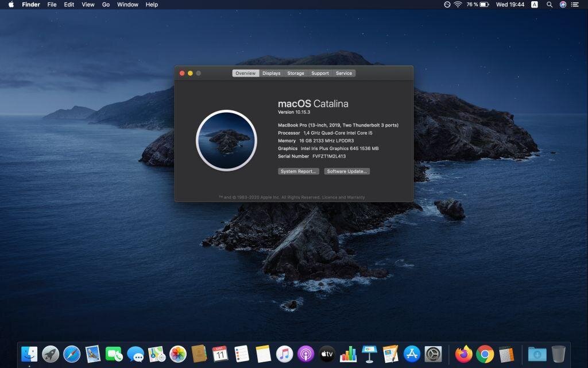Open Reminders list icon in Dock
This screenshot has height=368, width=588.
click(x=242, y=354)
